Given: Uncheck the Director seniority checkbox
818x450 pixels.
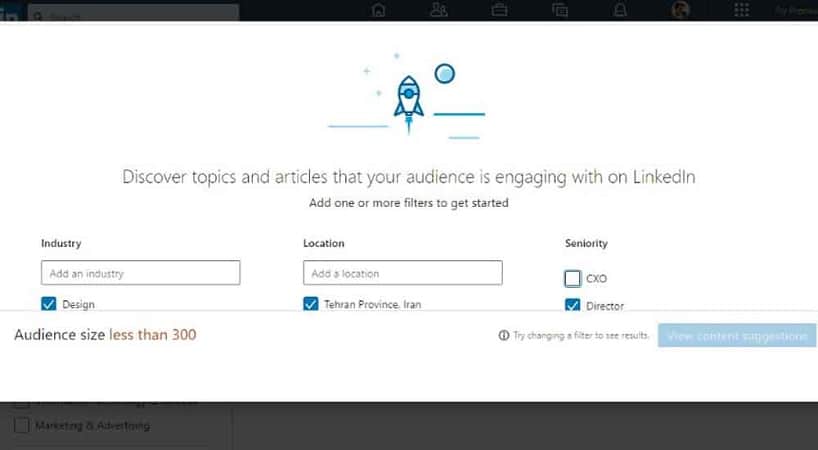Looking at the screenshot, I should tap(572, 305).
